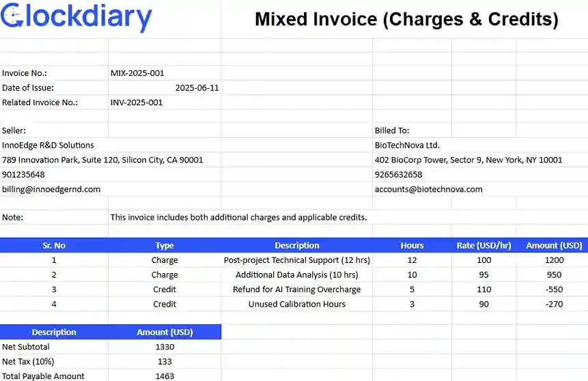Select related invoice INV-2025-001

(x=137, y=102)
